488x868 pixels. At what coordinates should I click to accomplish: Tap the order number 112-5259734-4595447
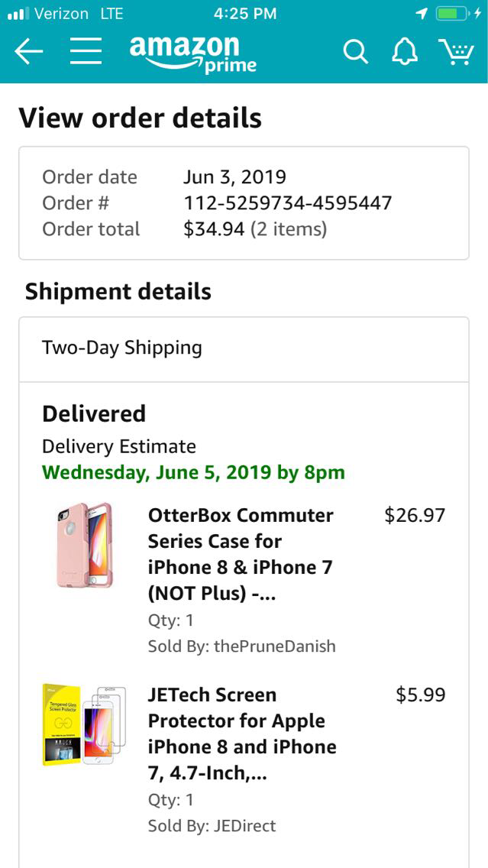point(287,203)
